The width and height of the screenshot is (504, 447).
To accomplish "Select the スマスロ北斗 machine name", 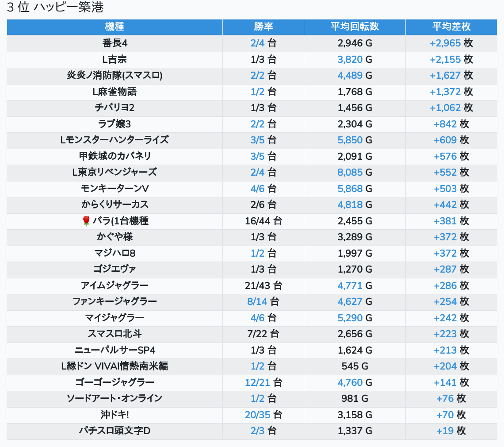I will click(x=115, y=334).
